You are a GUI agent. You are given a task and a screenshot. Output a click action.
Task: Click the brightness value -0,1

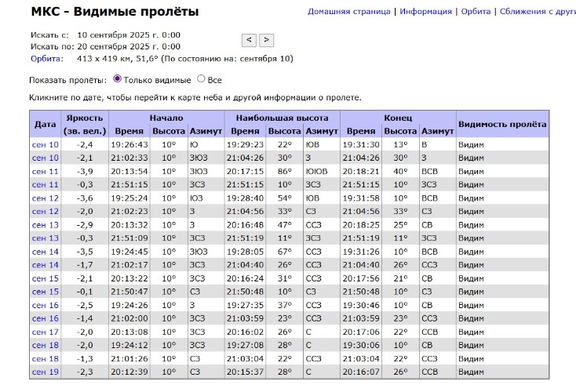(85, 292)
